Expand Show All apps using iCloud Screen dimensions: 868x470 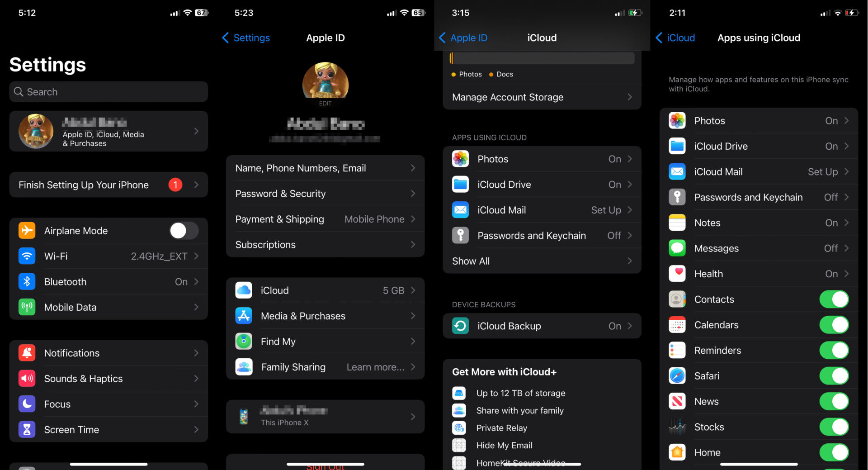tap(542, 261)
